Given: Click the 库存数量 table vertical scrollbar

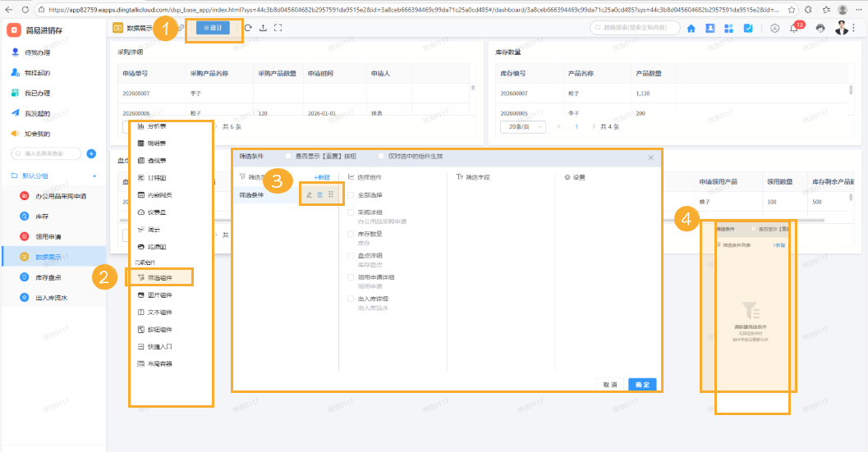Looking at the screenshot, I should [x=851, y=91].
